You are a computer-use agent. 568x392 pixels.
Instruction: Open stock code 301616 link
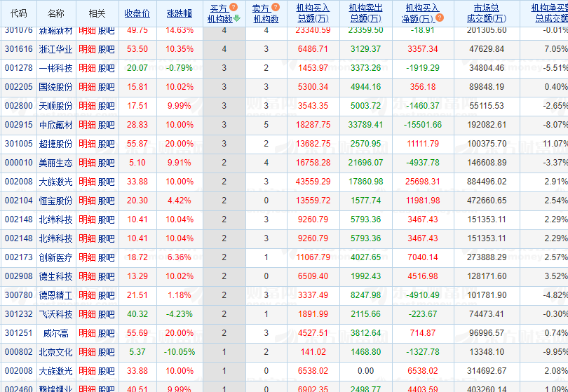(x=19, y=49)
